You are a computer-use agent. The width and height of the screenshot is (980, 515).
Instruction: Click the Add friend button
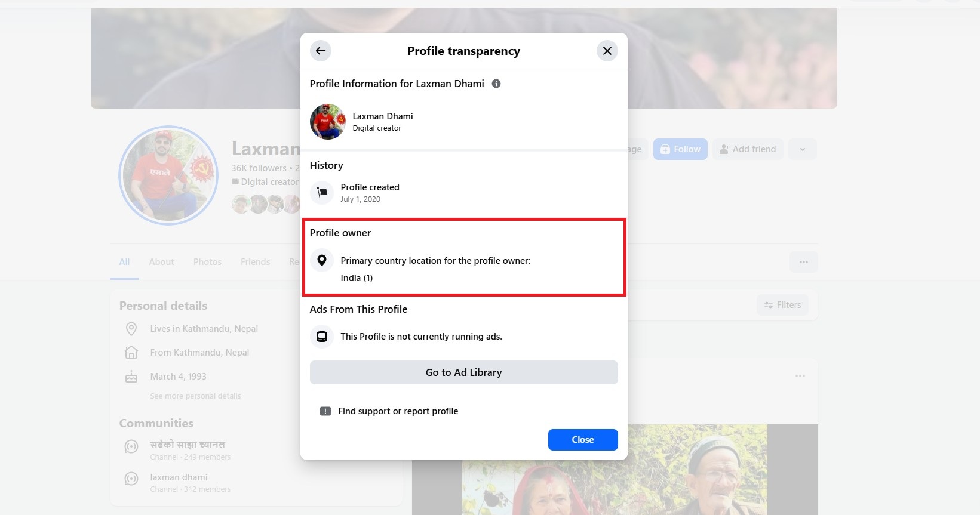[748, 149]
